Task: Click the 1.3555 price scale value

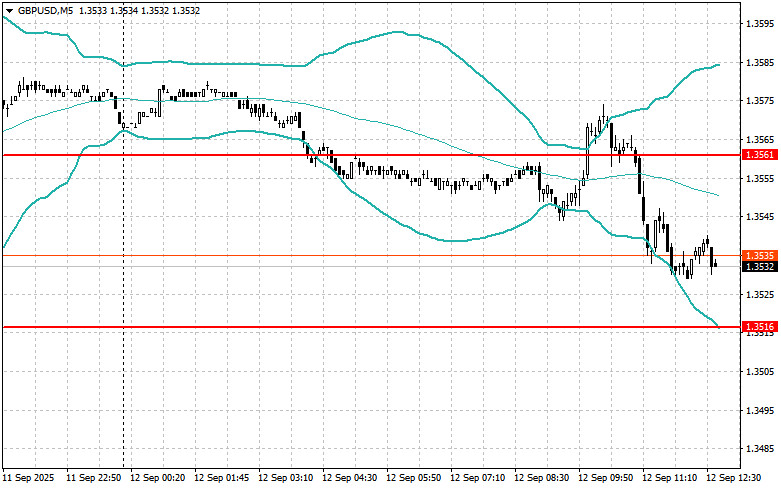Action: tap(760, 178)
